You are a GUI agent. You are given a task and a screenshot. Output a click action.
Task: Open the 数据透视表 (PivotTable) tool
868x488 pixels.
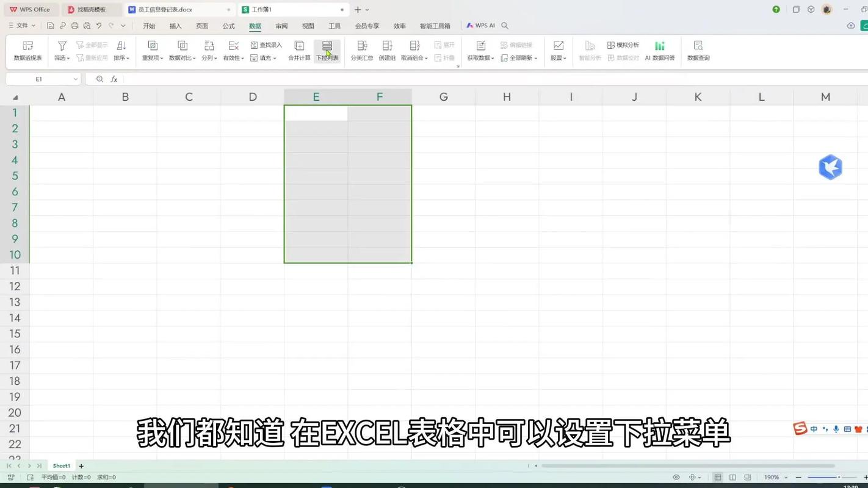27,49
